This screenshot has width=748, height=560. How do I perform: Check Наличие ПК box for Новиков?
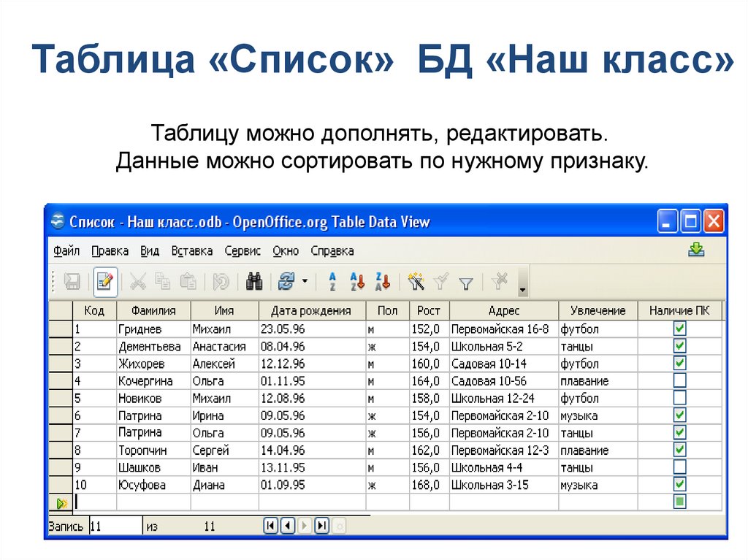tap(680, 397)
